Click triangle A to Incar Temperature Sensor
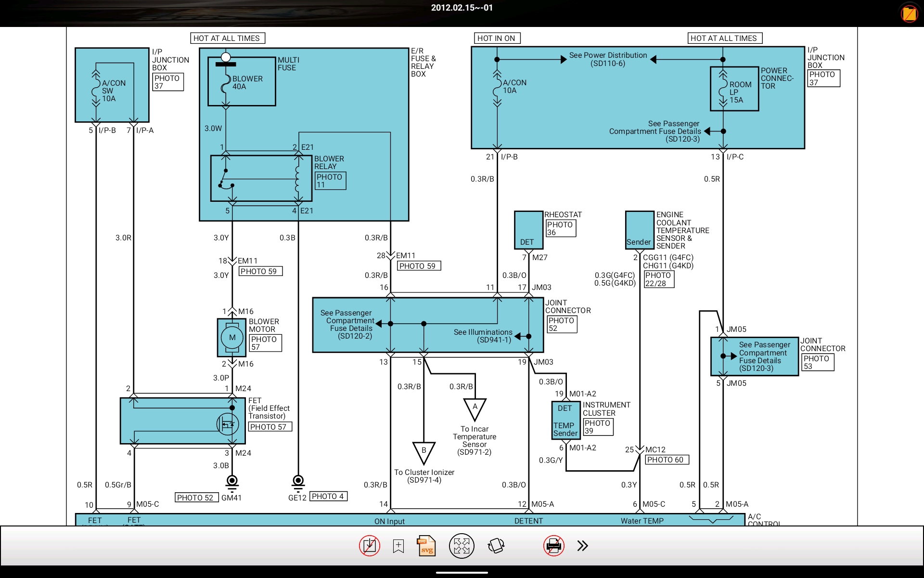This screenshot has width=924, height=578. tap(475, 408)
